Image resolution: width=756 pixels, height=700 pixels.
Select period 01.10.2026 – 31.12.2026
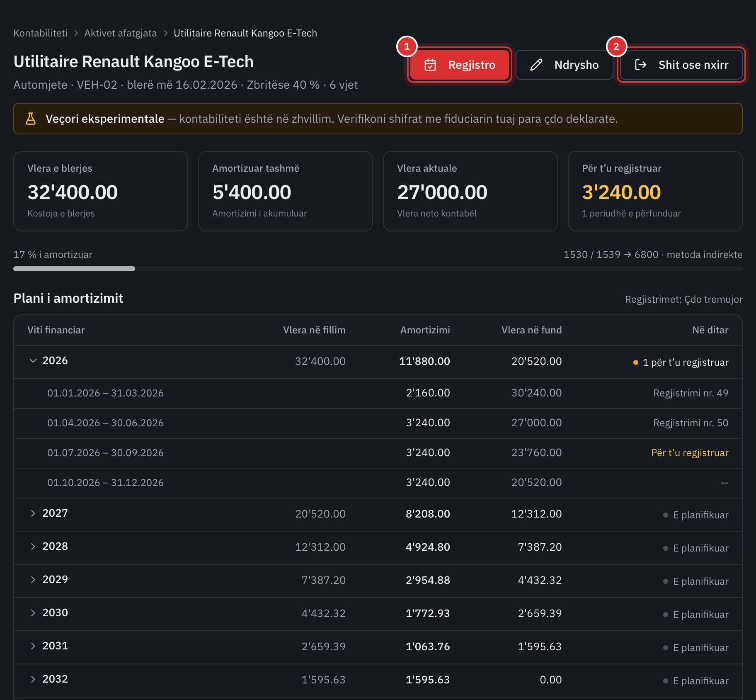coord(105,483)
